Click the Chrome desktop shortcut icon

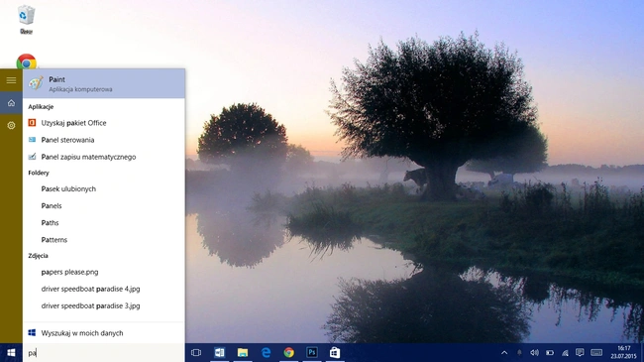27,61
